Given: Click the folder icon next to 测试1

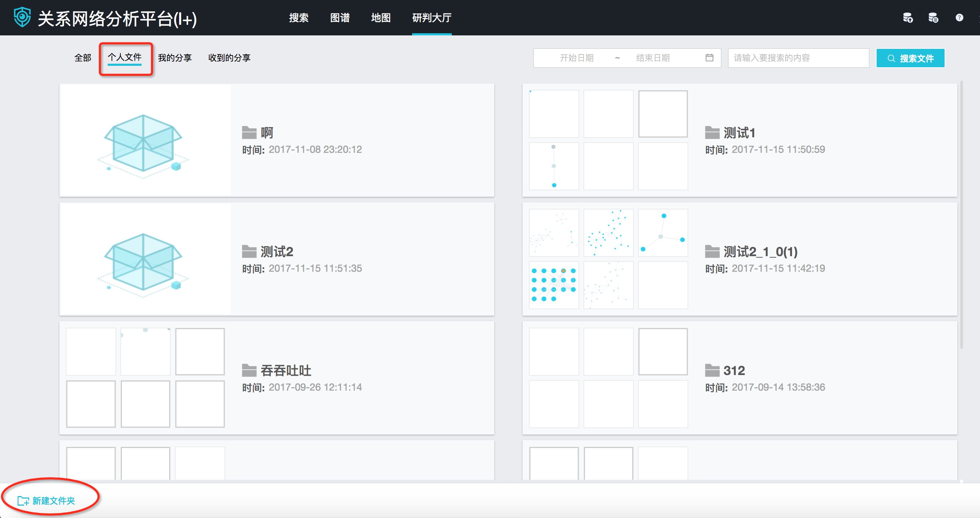Looking at the screenshot, I should [x=712, y=133].
